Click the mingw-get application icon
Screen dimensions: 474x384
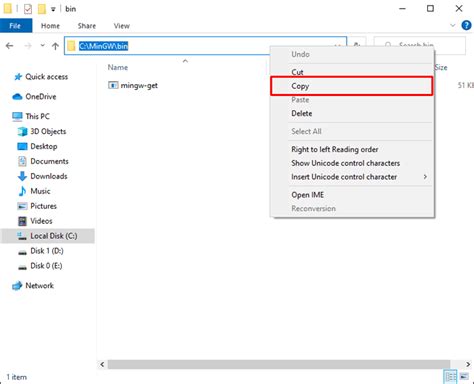pos(113,85)
